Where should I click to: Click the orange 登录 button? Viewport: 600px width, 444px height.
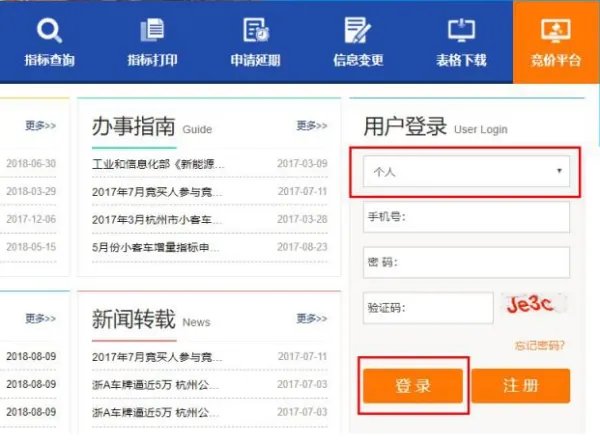(413, 385)
